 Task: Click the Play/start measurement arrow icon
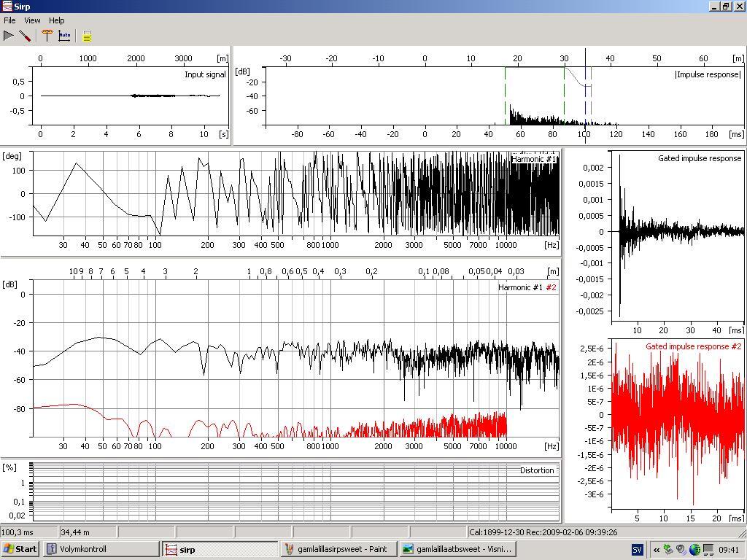click(9, 35)
